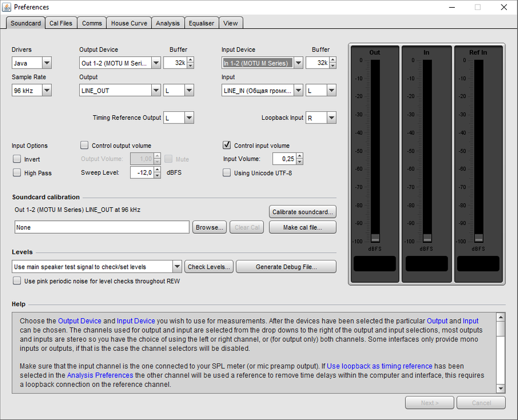Click Generate Debug File button
518x420 pixels.
[x=286, y=266]
